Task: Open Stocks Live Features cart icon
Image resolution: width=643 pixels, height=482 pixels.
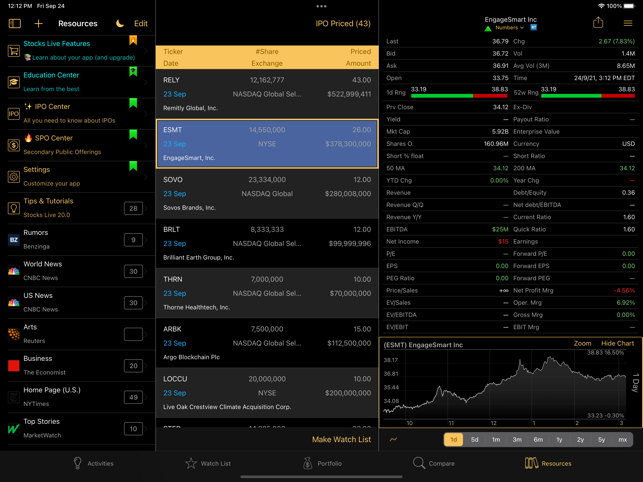Action: tap(14, 50)
